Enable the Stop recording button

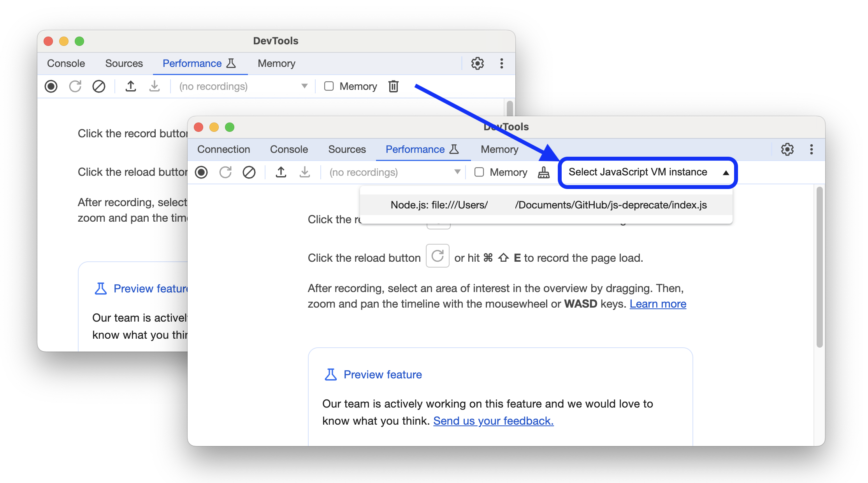click(x=202, y=172)
